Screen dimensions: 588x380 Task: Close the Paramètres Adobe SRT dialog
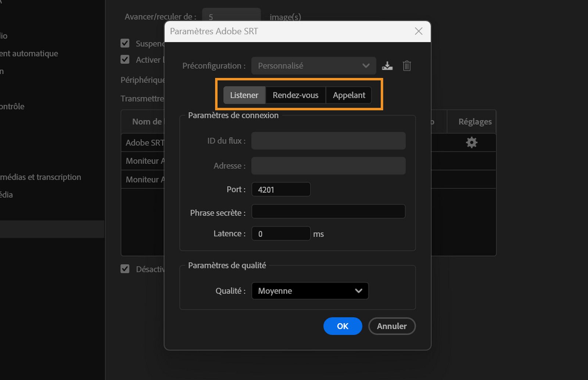(x=419, y=31)
